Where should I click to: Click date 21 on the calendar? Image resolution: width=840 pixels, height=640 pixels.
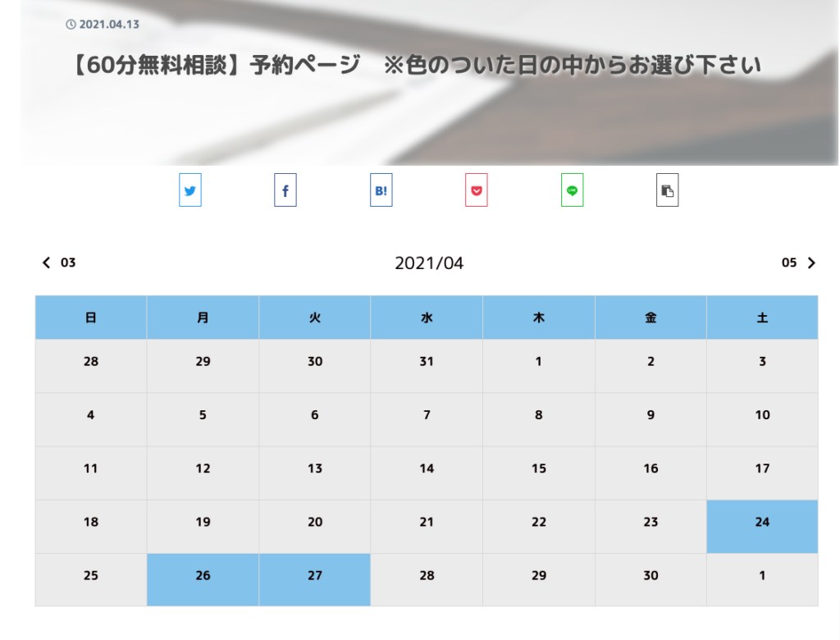(427, 527)
